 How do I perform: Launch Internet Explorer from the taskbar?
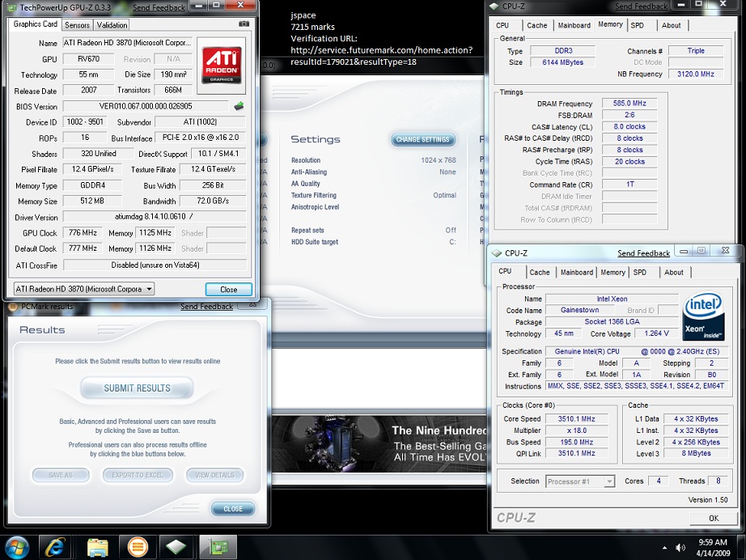pos(55,547)
